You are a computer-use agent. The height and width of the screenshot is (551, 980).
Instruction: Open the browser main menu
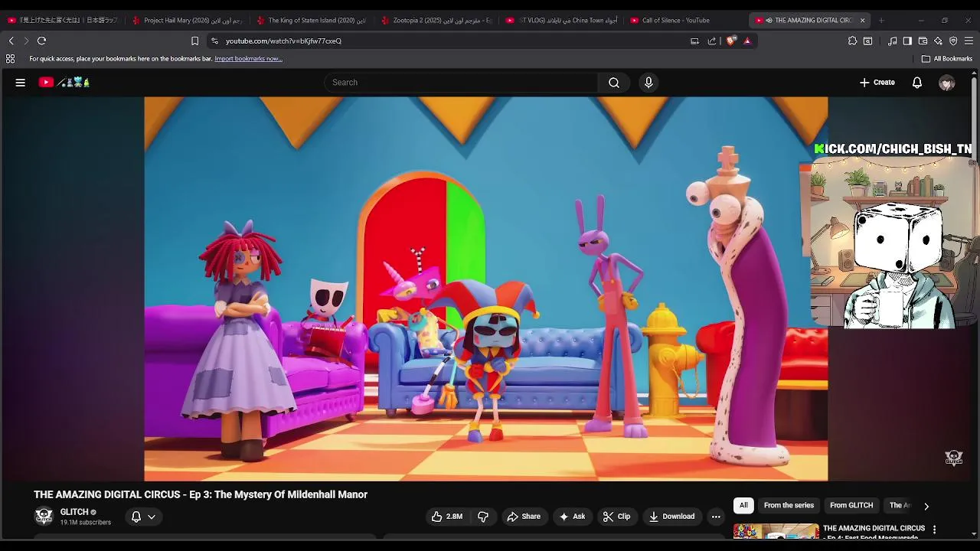point(969,41)
